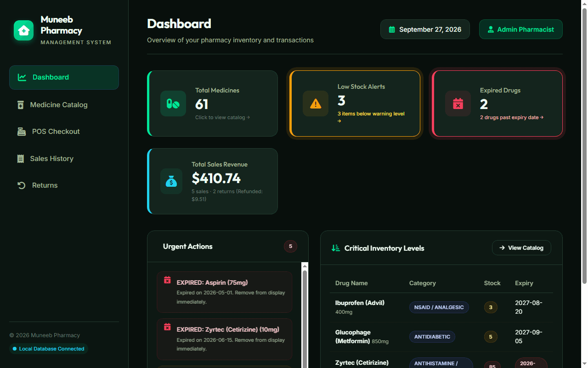Image resolution: width=588 pixels, height=368 pixels.
Task: Click the Stock column header
Action: click(x=492, y=283)
